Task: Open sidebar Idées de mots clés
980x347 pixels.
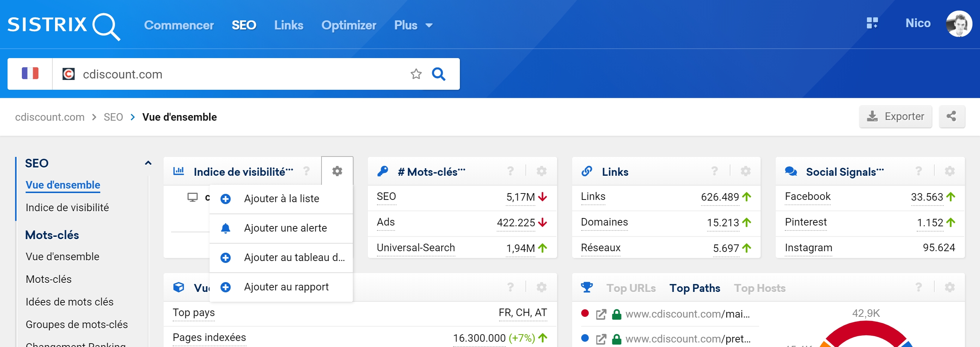Action: [69, 302]
